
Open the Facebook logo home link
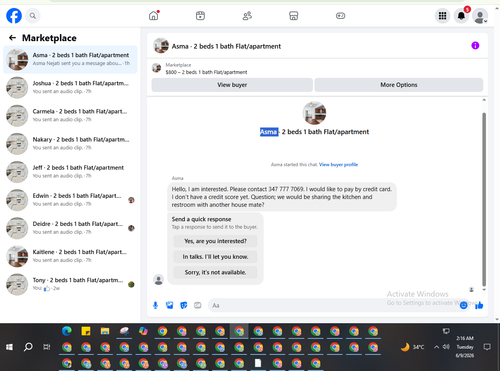click(14, 16)
